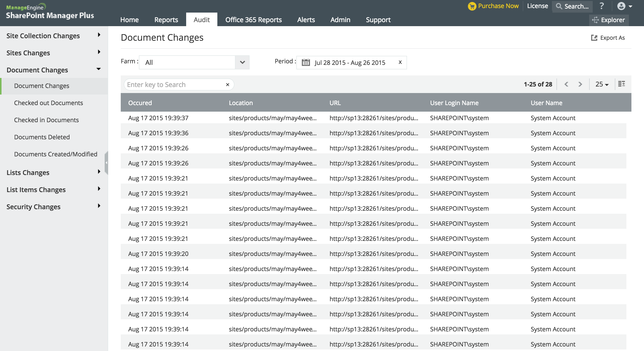Click the column layout toggle icon
644x351 pixels.
tap(622, 84)
